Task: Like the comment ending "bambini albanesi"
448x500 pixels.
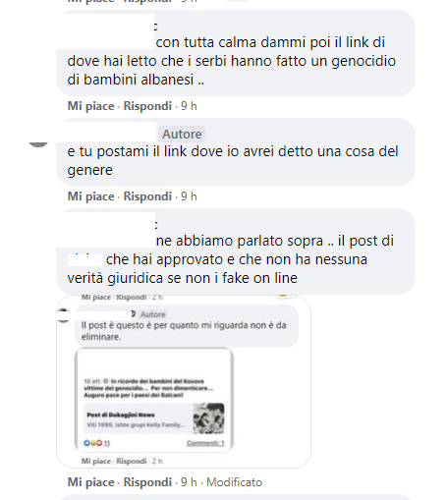Action: (x=90, y=106)
